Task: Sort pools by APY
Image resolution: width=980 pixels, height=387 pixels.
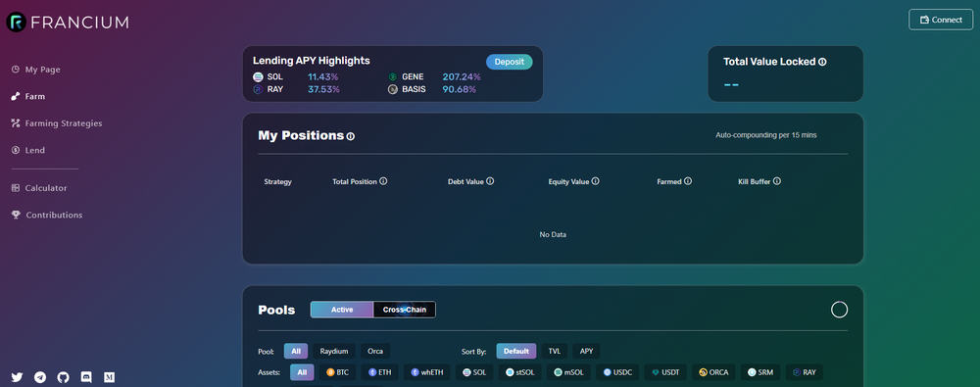Action: pyautogui.click(x=586, y=352)
